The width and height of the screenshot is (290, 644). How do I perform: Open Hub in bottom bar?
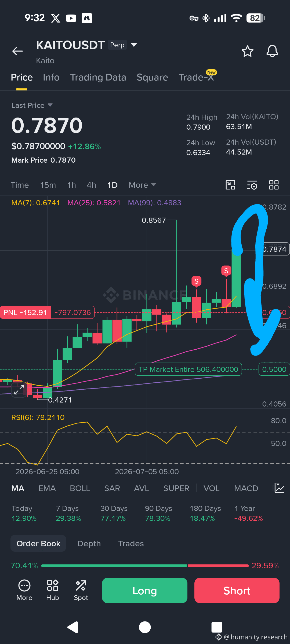click(52, 590)
